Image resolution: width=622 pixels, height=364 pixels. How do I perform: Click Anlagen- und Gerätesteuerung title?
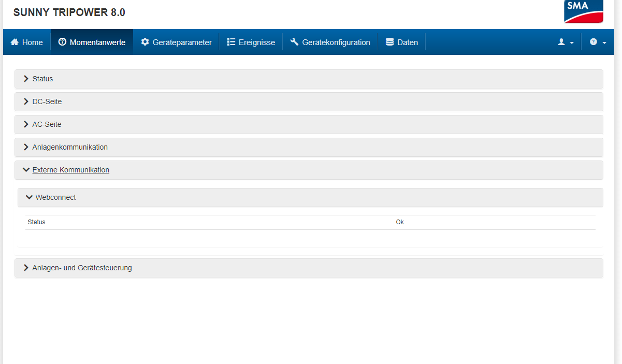point(82,268)
